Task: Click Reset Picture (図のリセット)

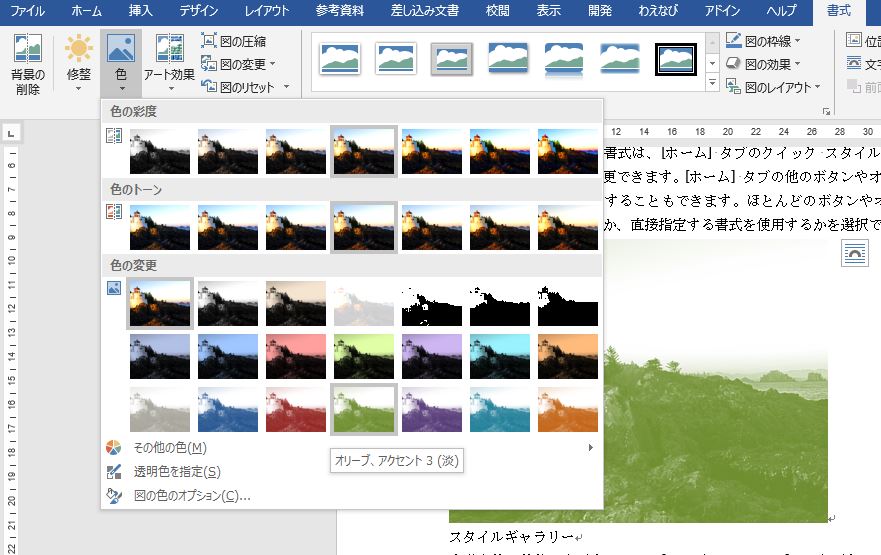Action: 238,87
